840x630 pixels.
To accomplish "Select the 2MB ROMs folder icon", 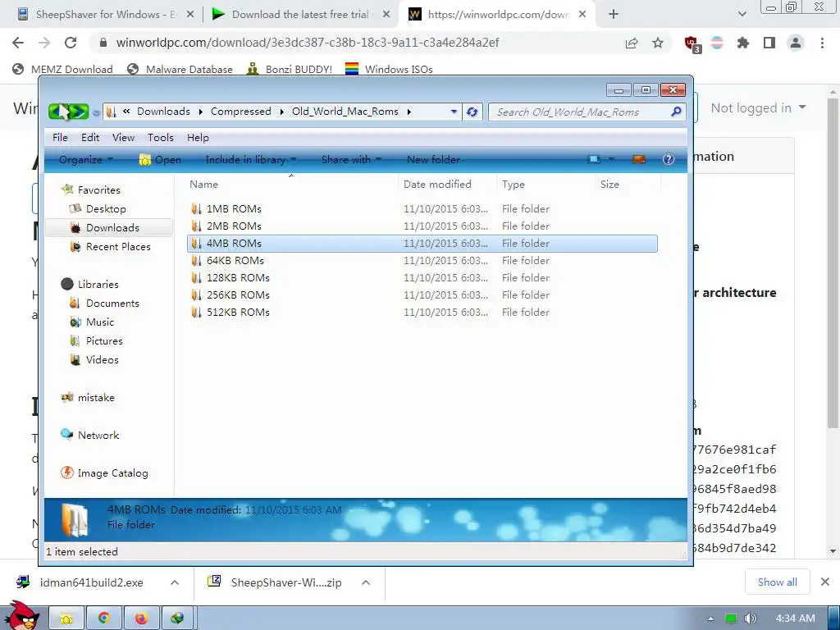I will click(x=197, y=226).
